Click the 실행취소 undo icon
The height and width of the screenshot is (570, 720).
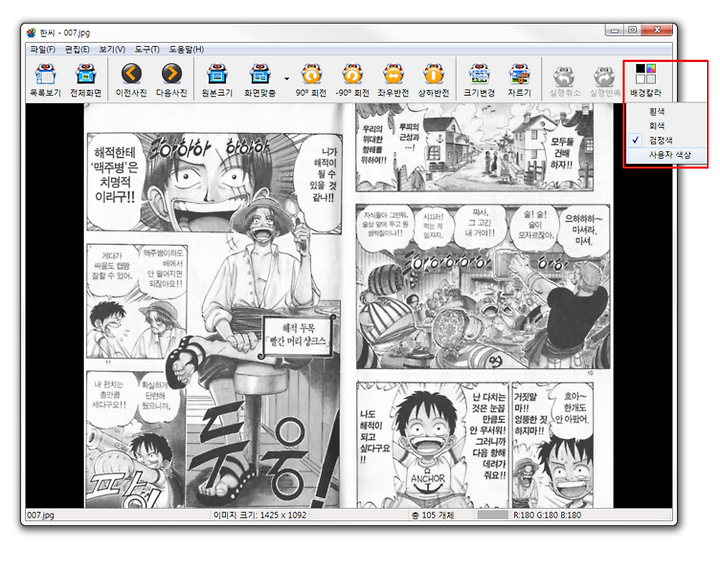(564, 80)
